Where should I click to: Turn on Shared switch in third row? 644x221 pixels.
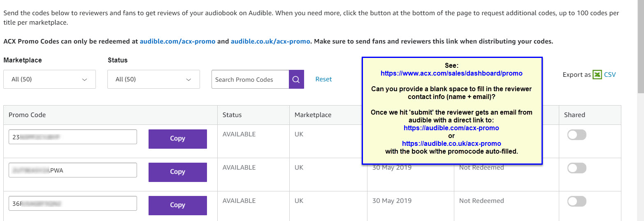coord(577,201)
